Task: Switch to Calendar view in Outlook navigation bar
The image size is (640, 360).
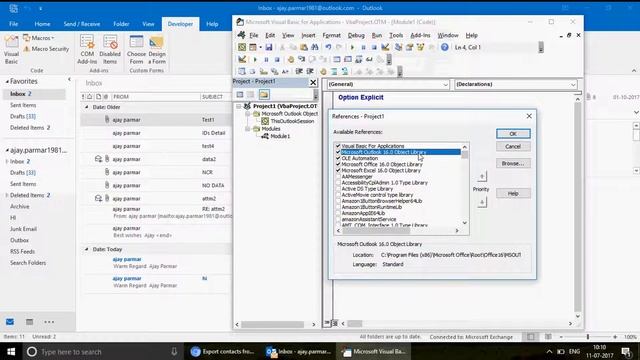Action: (29, 322)
